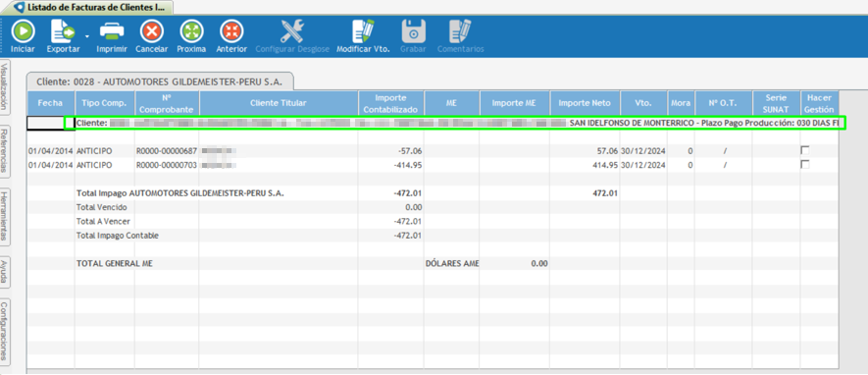Open the Visualización side tab
868x375 pixels.
(5, 87)
